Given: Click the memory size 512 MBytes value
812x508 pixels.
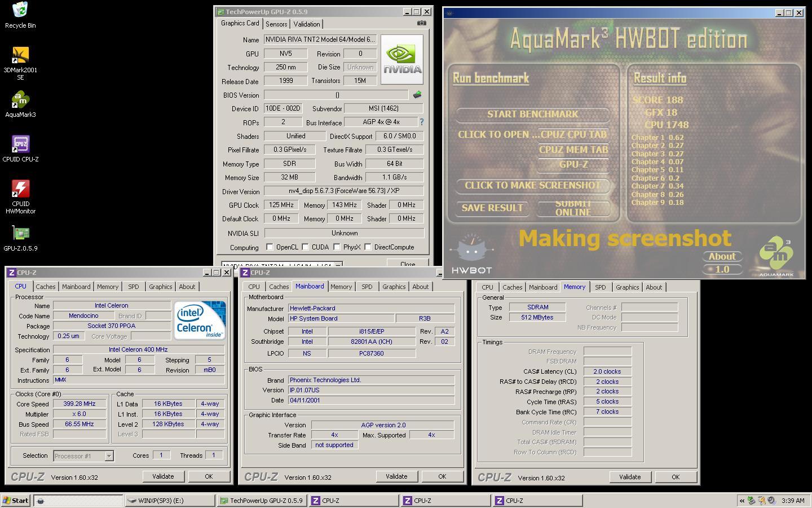Looking at the screenshot, I should 537,317.
